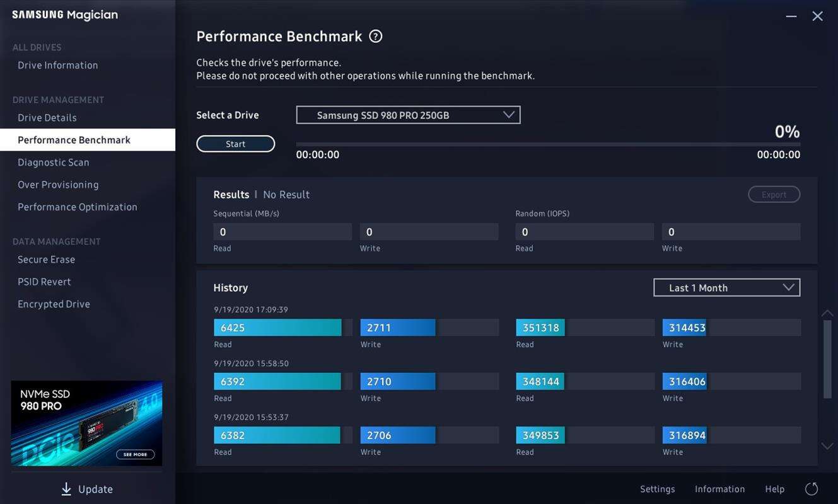Open Settings in the bottom bar

(657, 489)
